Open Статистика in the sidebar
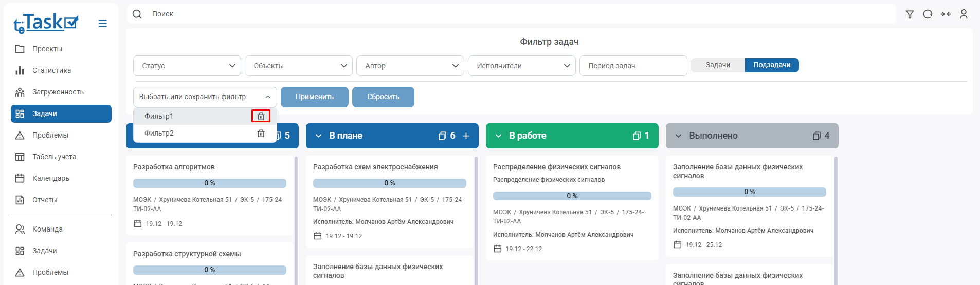The height and width of the screenshot is (285, 980). coord(51,70)
